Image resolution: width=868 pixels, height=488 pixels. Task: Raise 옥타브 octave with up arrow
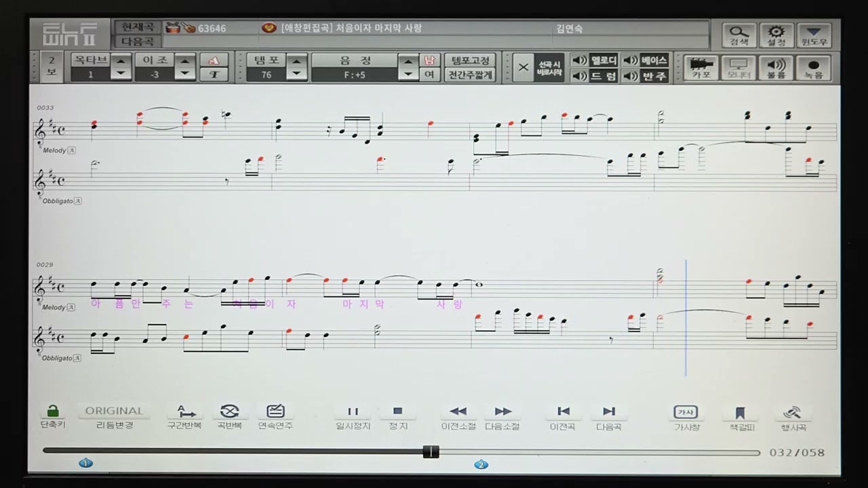pyautogui.click(x=121, y=60)
